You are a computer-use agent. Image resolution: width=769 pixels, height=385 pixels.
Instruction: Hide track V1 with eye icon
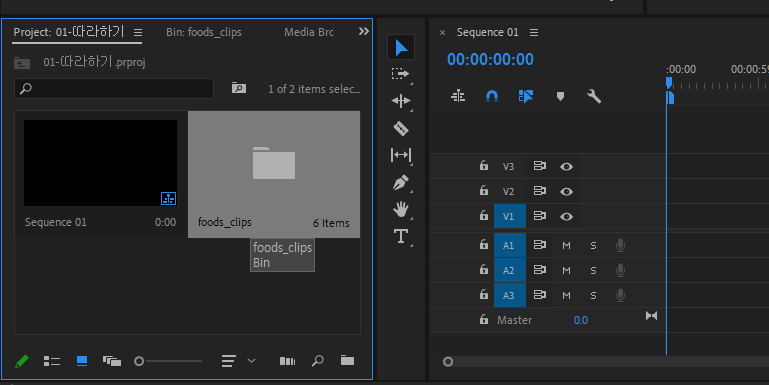[566, 216]
